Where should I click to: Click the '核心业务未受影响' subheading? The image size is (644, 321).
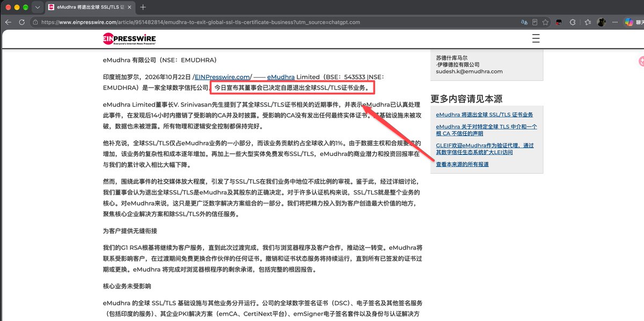[127, 286]
